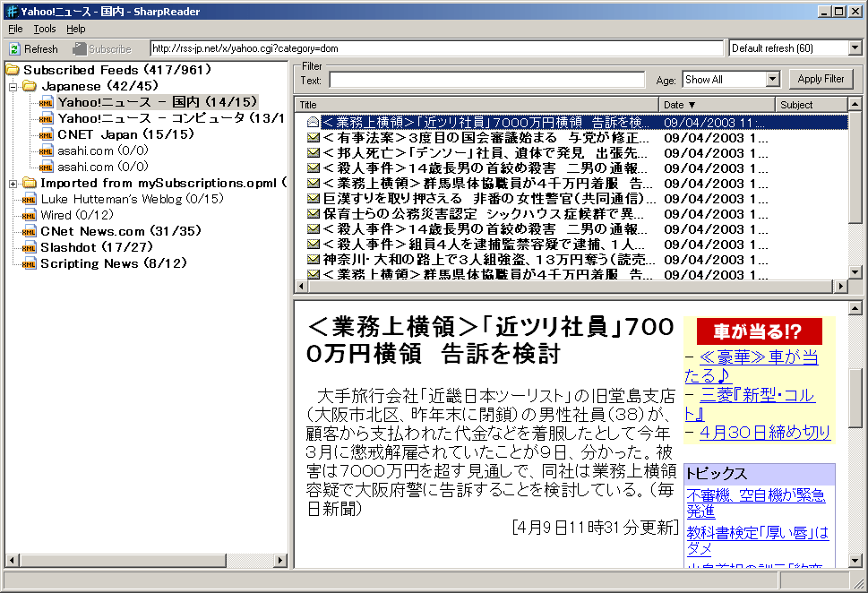This screenshot has height=593, width=868.
Task: Open the Tools menu
Action: click(44, 29)
